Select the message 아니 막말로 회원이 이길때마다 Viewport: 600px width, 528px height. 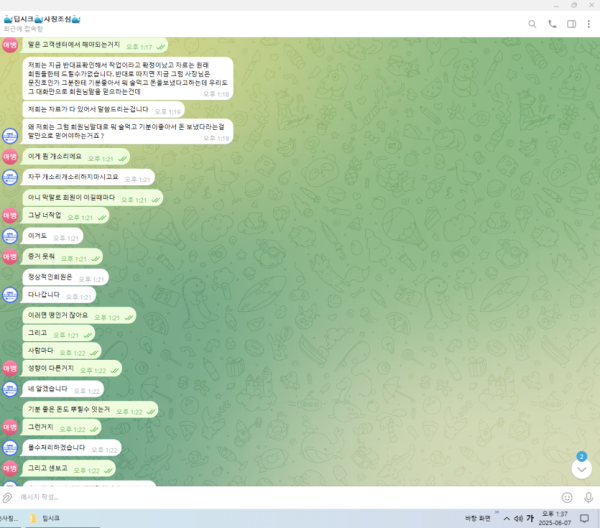[x=93, y=198]
